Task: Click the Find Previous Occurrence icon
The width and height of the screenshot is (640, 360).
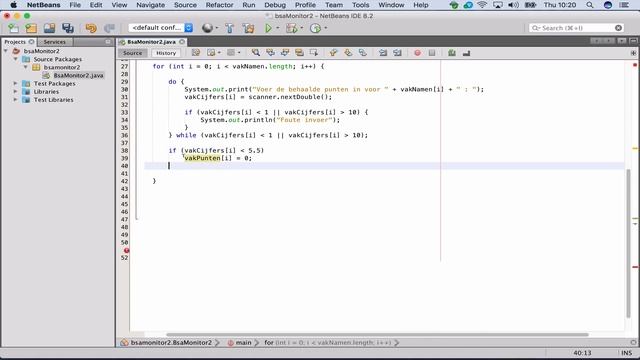Action: pyautogui.click(x=270, y=53)
